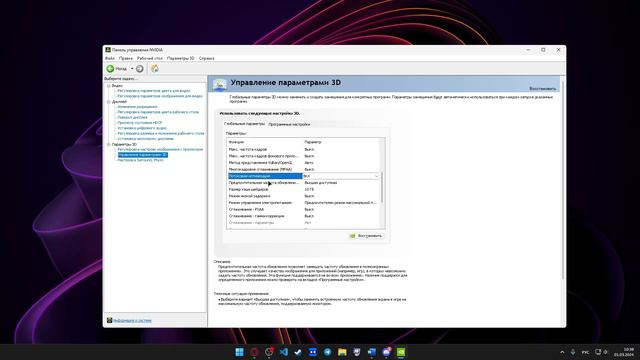Click the NVIDIA Control Panel taskbar icon
The image size is (640, 360).
tap(401, 352)
